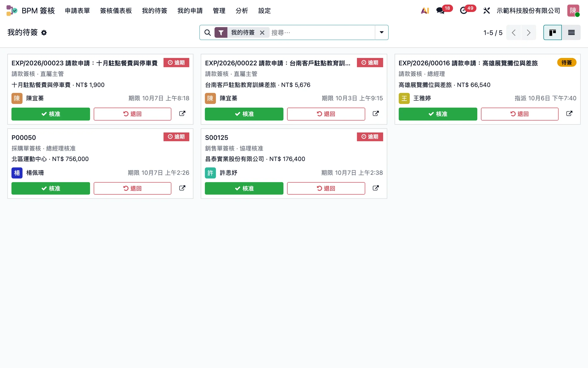Screen dimensions: 588x368
Task: Switch to kanban view
Action: point(553,32)
